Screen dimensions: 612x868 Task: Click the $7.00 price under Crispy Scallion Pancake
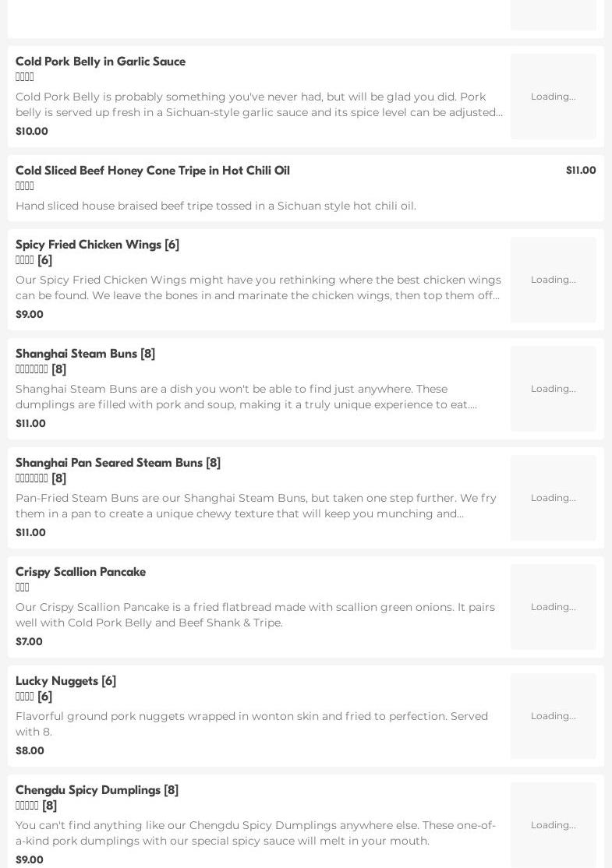29,641
